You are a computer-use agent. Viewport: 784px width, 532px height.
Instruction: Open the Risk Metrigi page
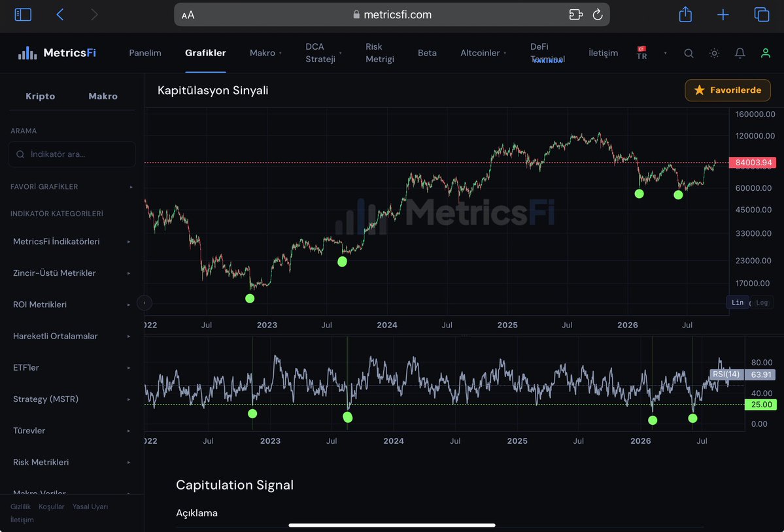pos(379,53)
